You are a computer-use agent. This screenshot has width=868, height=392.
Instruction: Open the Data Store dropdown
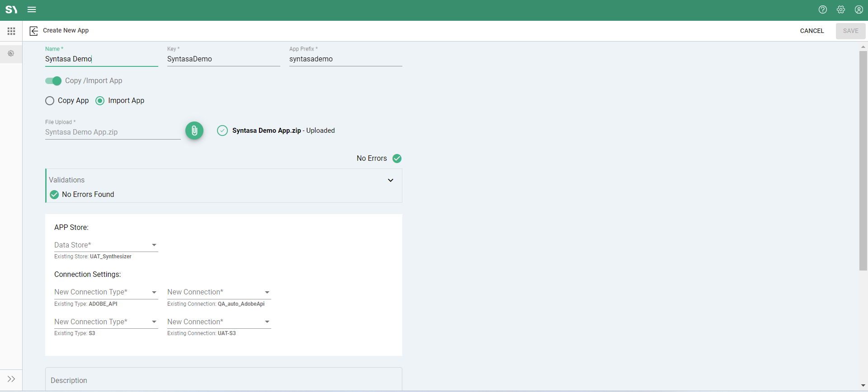pos(106,245)
